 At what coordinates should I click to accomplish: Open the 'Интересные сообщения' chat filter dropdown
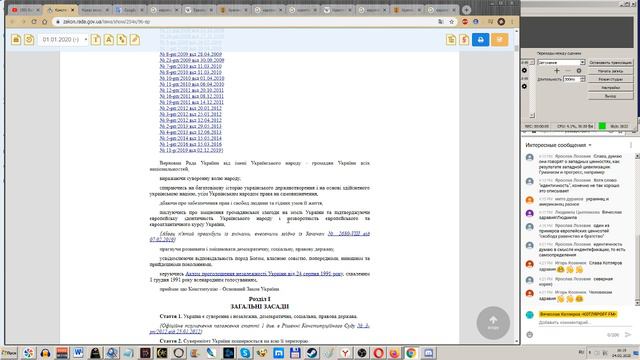pos(558,145)
